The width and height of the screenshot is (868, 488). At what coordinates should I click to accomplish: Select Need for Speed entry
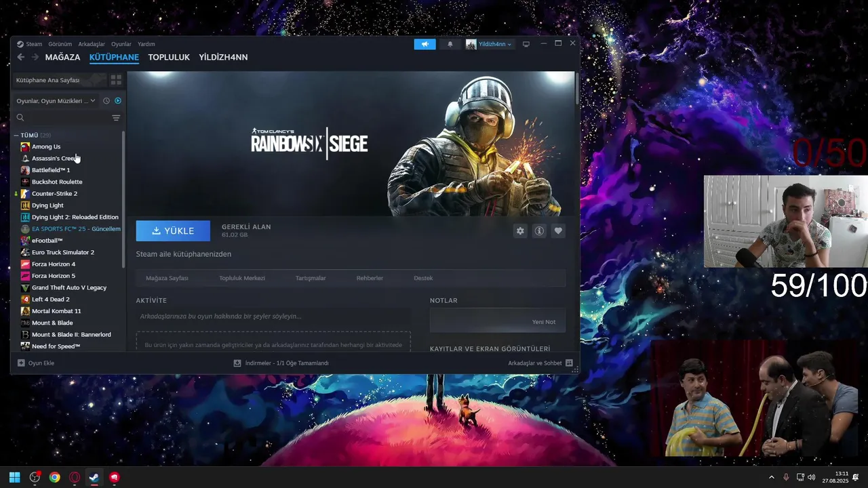point(56,346)
